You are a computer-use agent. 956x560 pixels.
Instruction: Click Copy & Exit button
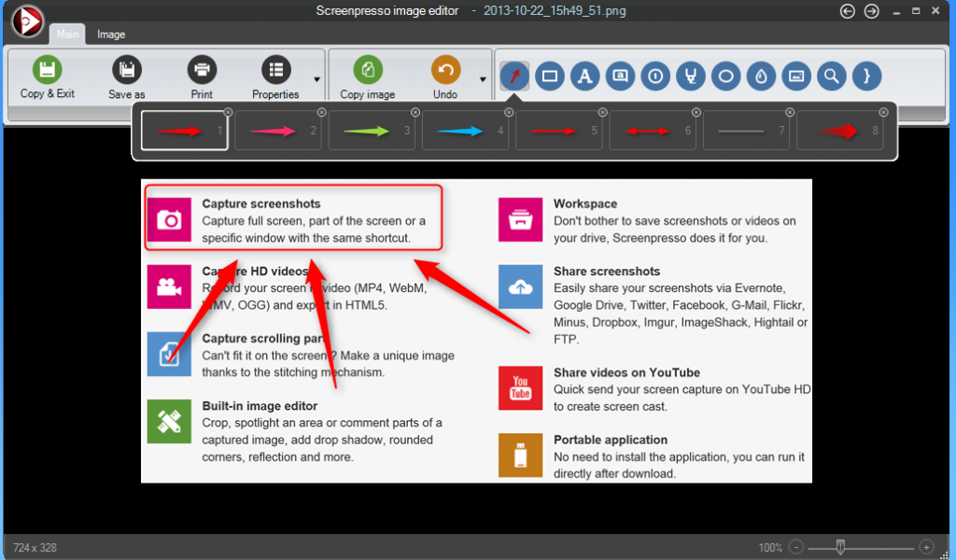(x=47, y=77)
